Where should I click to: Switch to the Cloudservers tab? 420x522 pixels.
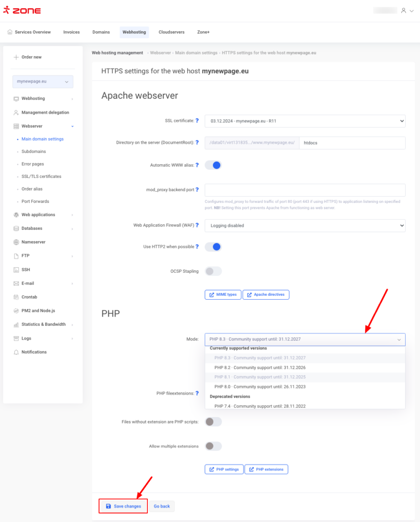(x=171, y=32)
